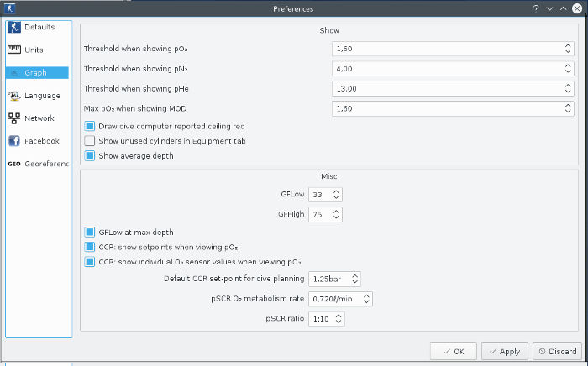Click the Units ruler icon

click(14, 50)
